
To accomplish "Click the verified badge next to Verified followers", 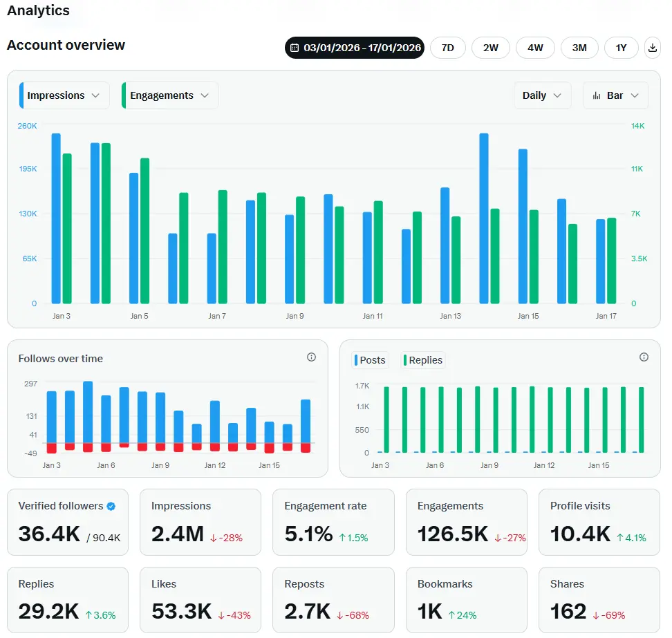I will point(111,507).
